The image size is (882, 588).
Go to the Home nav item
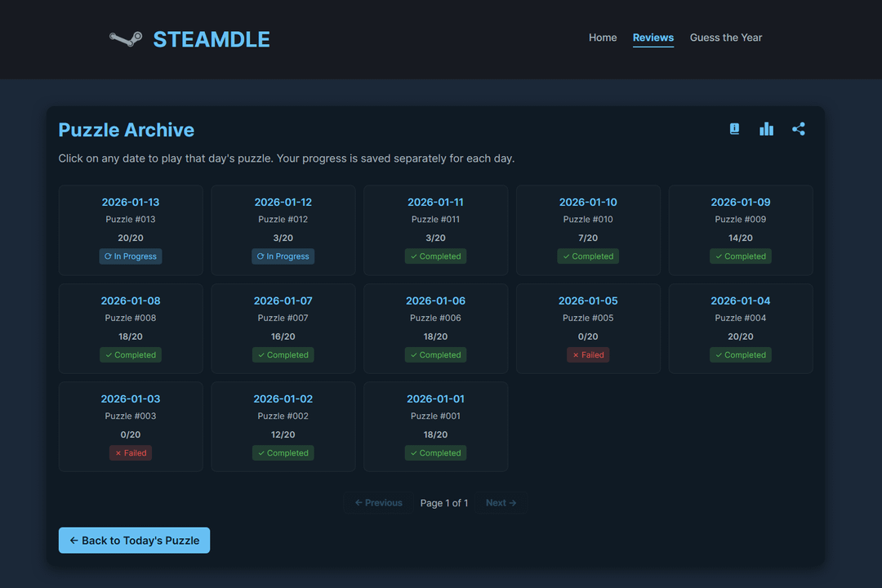point(603,38)
